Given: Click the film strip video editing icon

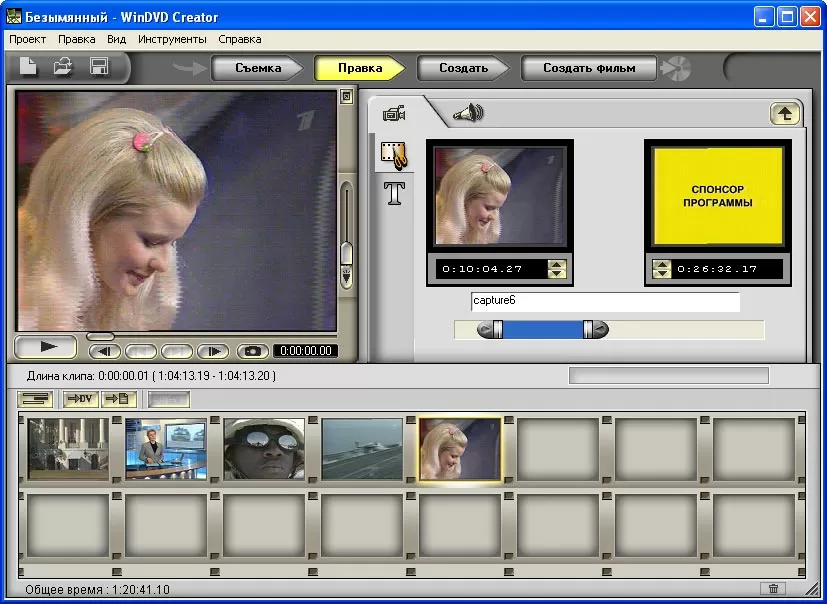Looking at the screenshot, I should click(x=395, y=155).
